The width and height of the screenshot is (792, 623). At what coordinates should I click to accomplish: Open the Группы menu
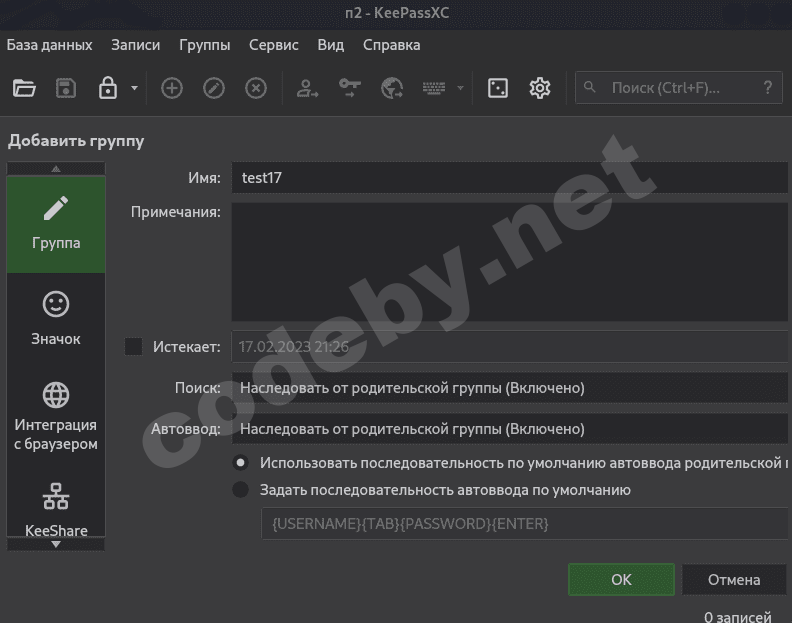[205, 45]
